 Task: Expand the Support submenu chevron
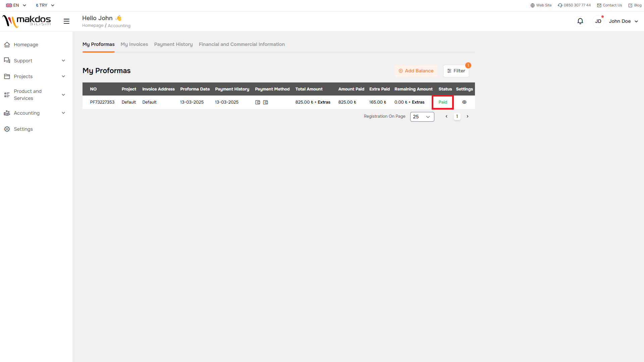(x=63, y=61)
